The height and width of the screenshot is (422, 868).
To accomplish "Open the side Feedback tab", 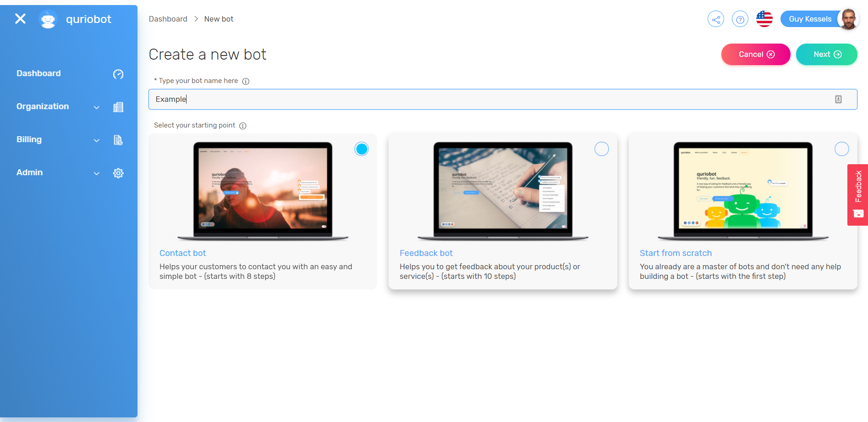I will (858, 194).
